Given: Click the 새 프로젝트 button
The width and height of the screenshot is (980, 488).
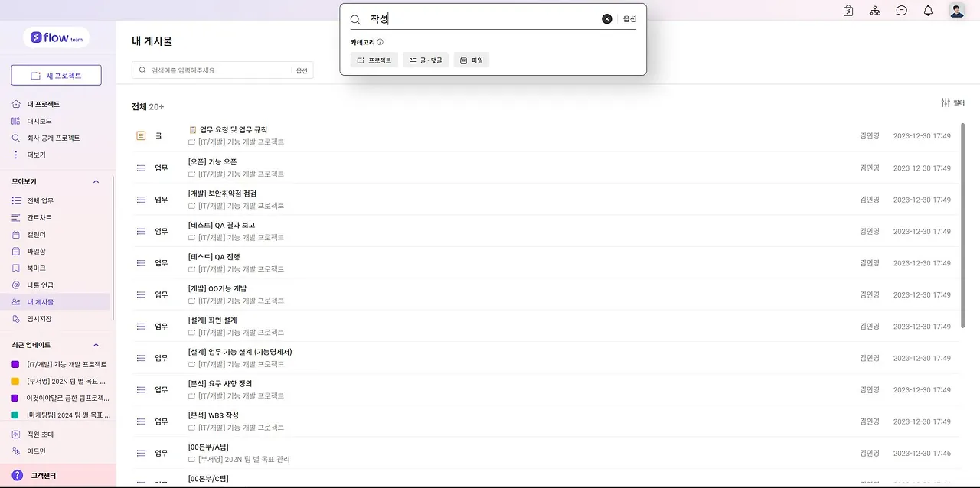Looking at the screenshot, I should [56, 75].
